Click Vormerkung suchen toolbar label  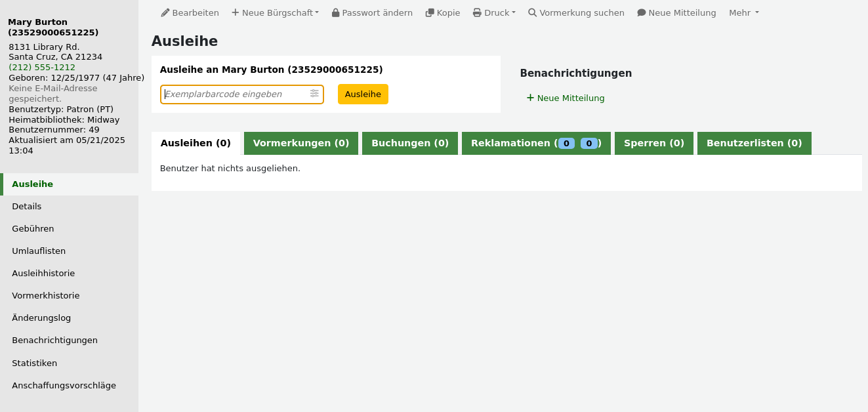coord(582,12)
